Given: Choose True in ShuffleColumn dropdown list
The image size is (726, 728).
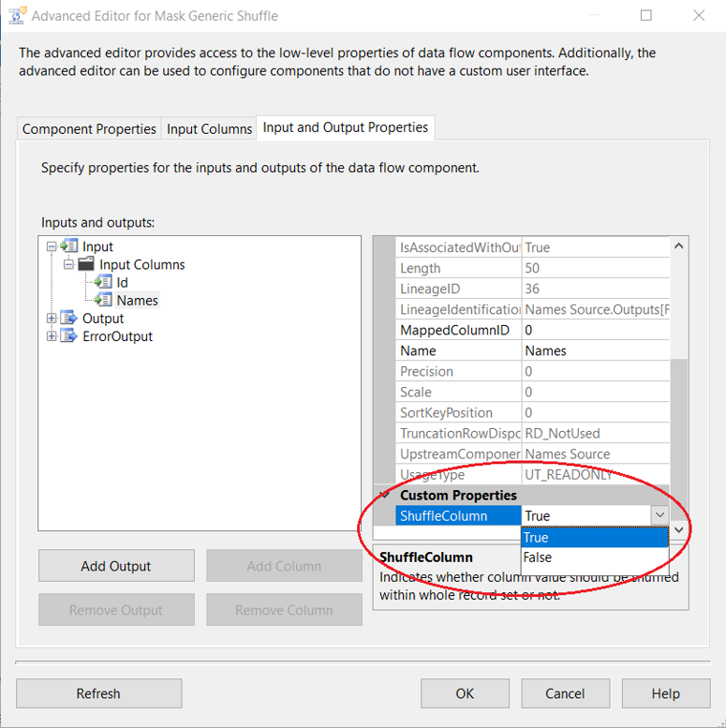Looking at the screenshot, I should (537, 538).
